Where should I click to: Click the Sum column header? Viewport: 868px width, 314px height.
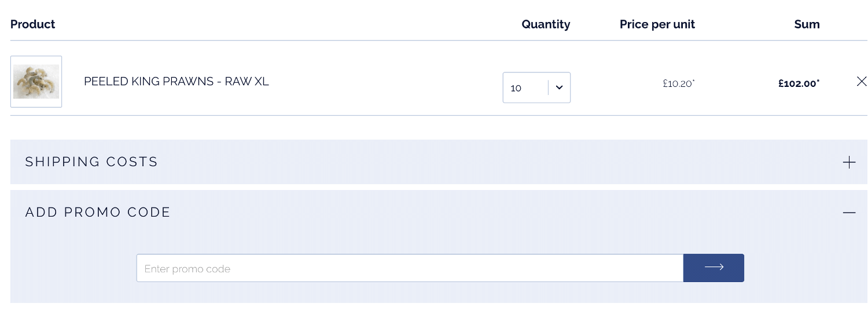point(807,24)
